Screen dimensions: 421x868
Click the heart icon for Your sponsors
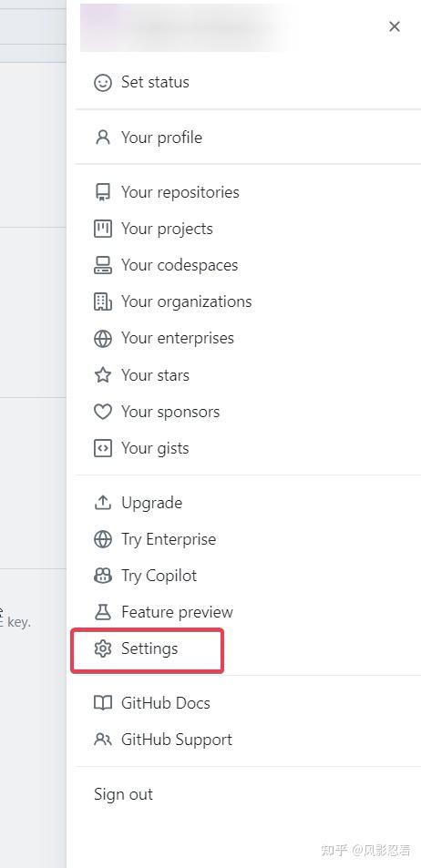point(102,412)
